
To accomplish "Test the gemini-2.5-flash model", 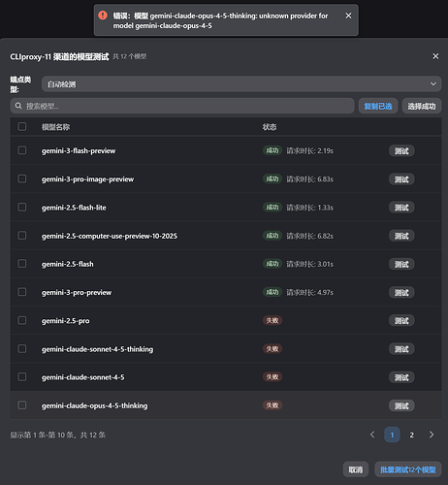I will [x=401, y=264].
